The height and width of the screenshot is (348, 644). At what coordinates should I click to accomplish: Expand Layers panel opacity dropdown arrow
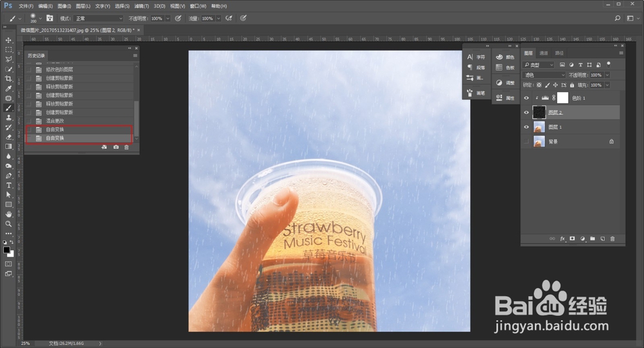pos(607,75)
